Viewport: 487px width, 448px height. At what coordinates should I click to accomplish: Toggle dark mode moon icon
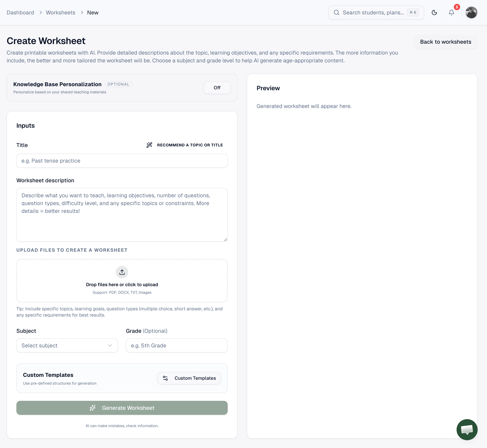(x=434, y=13)
